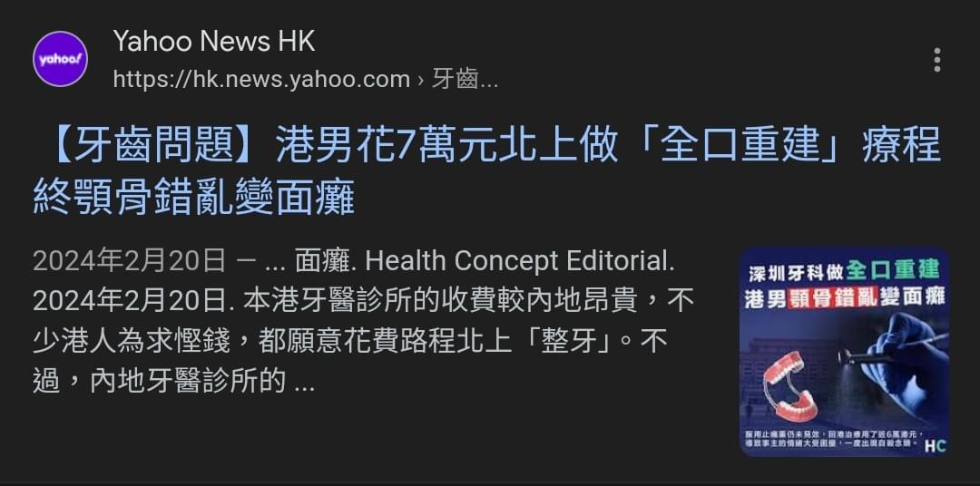Click the 「整牙」 phrase in the snippet
The width and height of the screenshot is (980, 486).
click(570, 341)
